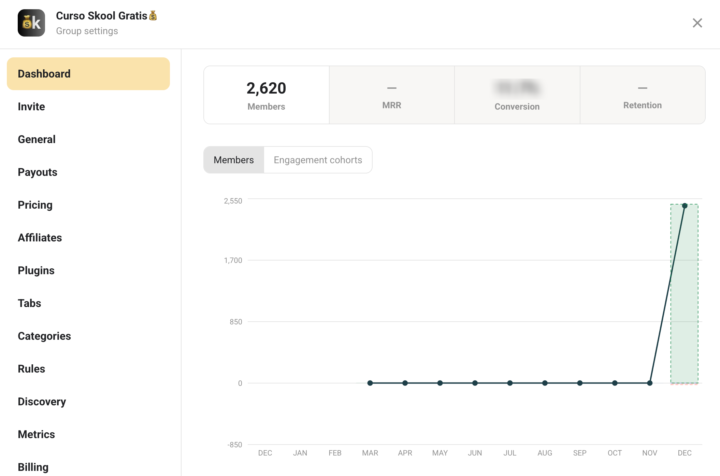Select Pricing in the sidebar

pyautogui.click(x=88, y=205)
